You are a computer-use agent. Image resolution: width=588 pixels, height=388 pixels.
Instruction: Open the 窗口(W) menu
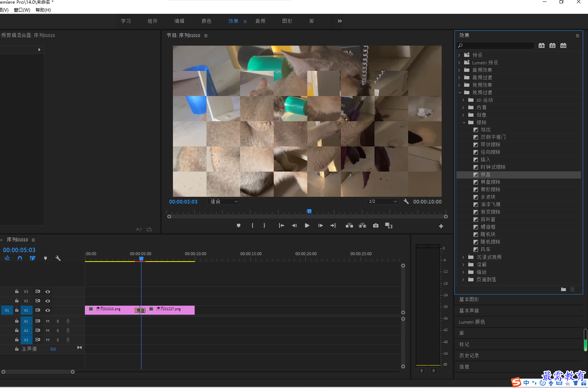pyautogui.click(x=22, y=10)
